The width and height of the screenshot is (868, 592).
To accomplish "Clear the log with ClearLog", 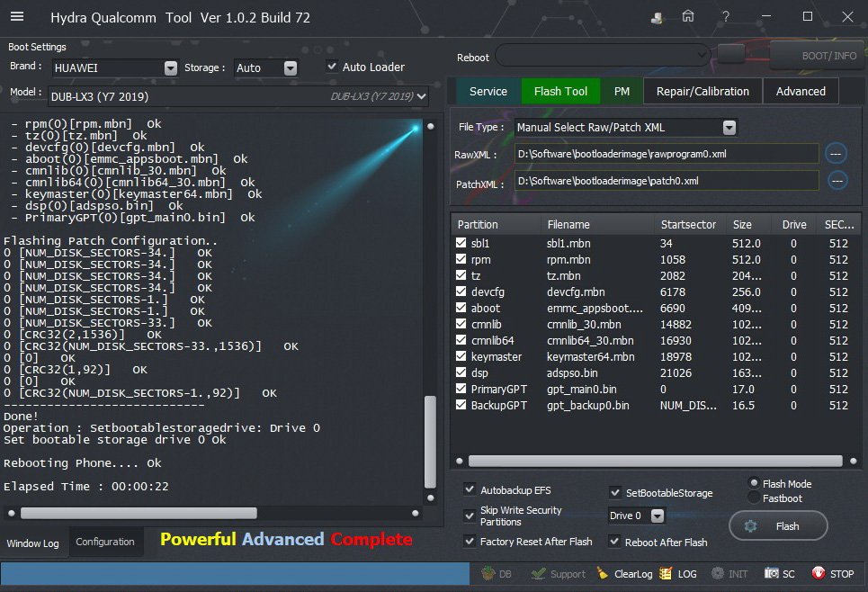I will tap(625, 574).
